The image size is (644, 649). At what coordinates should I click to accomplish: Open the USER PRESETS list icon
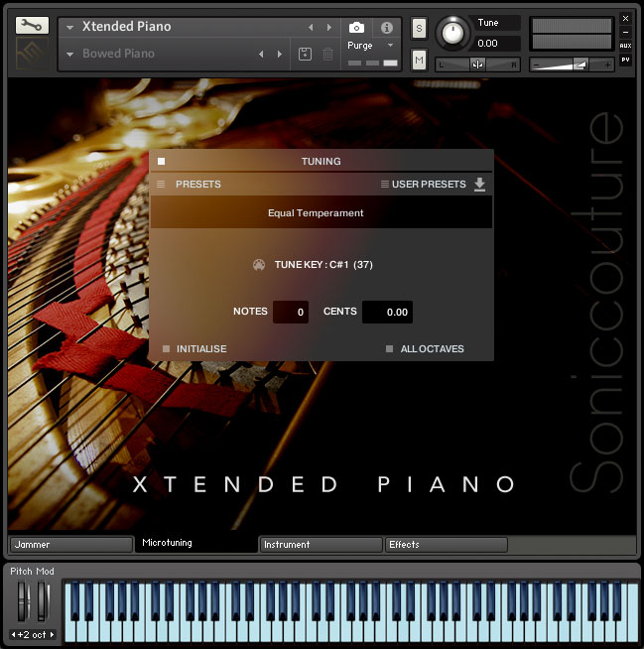[384, 185]
